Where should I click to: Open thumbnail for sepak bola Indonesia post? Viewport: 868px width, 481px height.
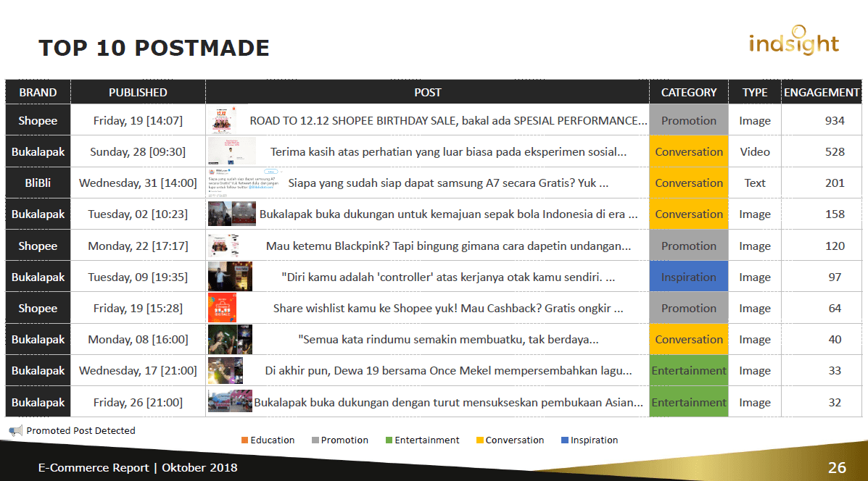pyautogui.click(x=232, y=214)
